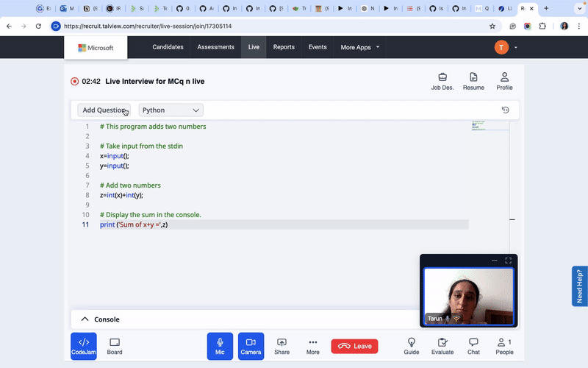Go back in browser history
Screen dimensions: 588x368
[9, 26]
